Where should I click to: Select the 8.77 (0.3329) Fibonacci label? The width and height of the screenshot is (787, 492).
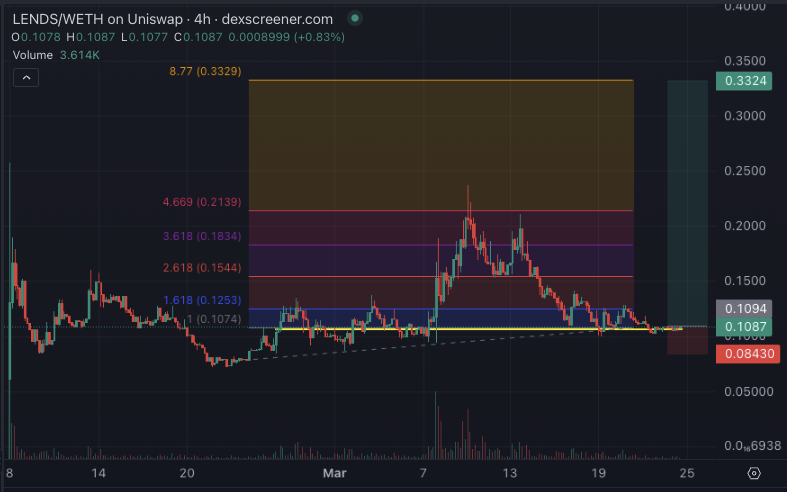(x=205, y=71)
